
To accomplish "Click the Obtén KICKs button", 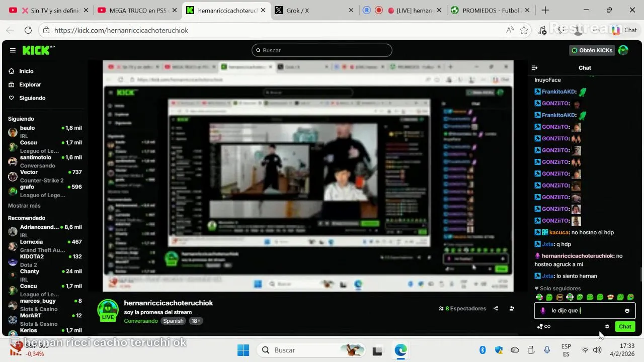I will coord(592,50).
